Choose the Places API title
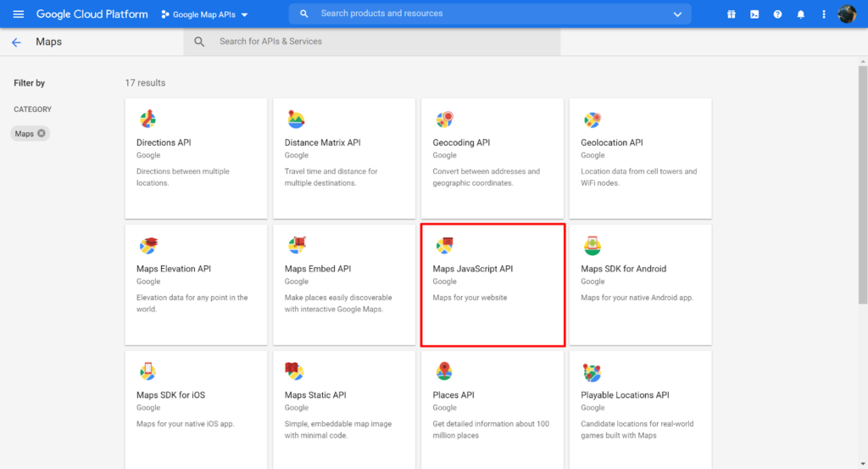868x469 pixels. [x=453, y=395]
